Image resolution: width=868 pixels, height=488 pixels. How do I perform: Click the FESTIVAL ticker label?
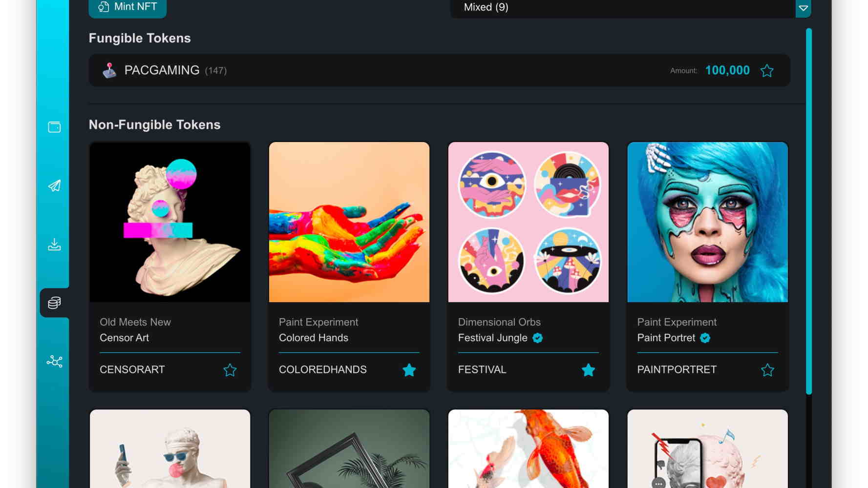coord(482,370)
